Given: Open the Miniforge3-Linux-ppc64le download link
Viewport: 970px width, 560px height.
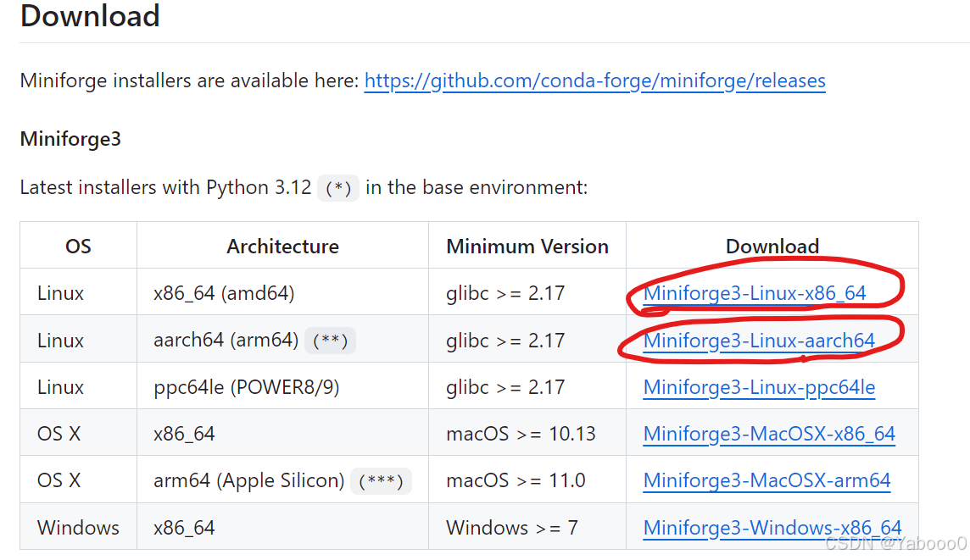Looking at the screenshot, I should pyautogui.click(x=759, y=387).
